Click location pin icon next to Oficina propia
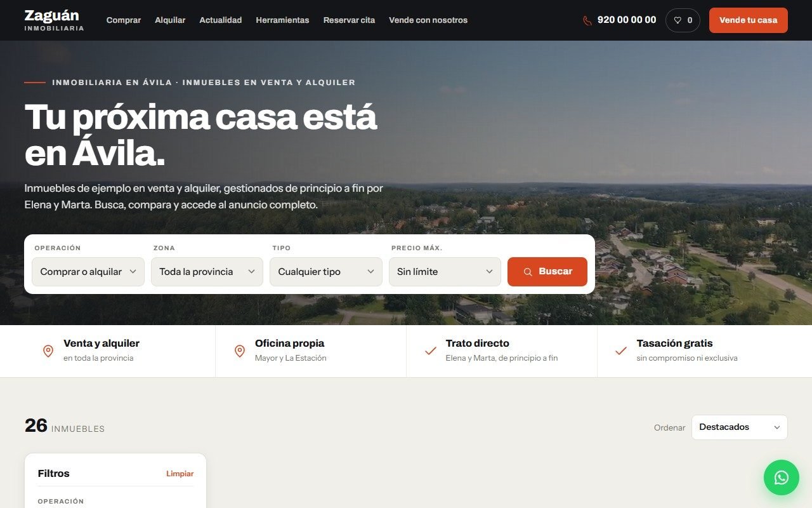 point(240,351)
